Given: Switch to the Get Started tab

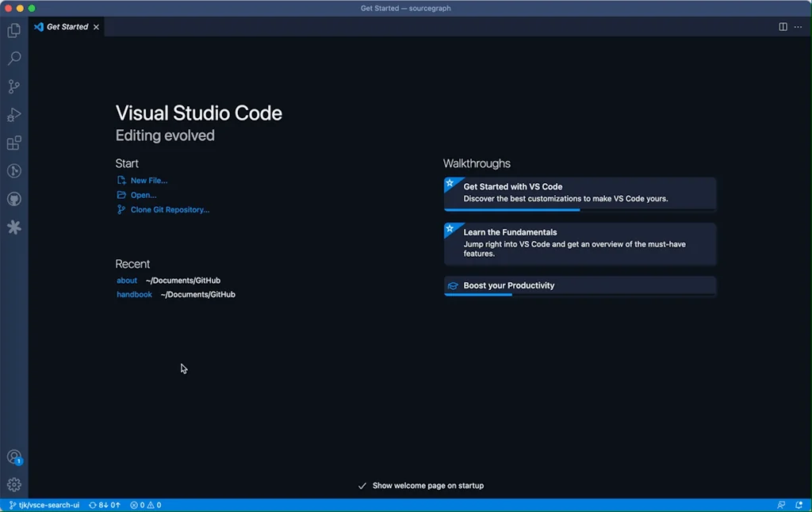Looking at the screenshot, I should (x=66, y=26).
